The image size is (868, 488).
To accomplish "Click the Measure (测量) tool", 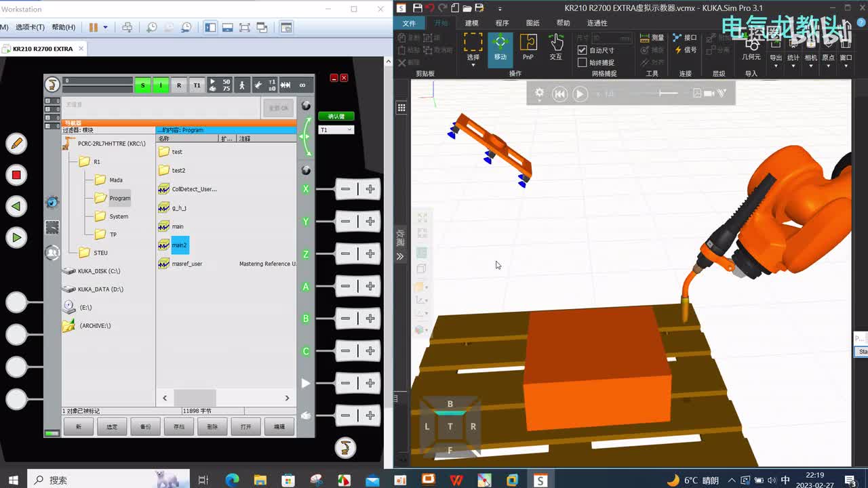I will pos(652,38).
